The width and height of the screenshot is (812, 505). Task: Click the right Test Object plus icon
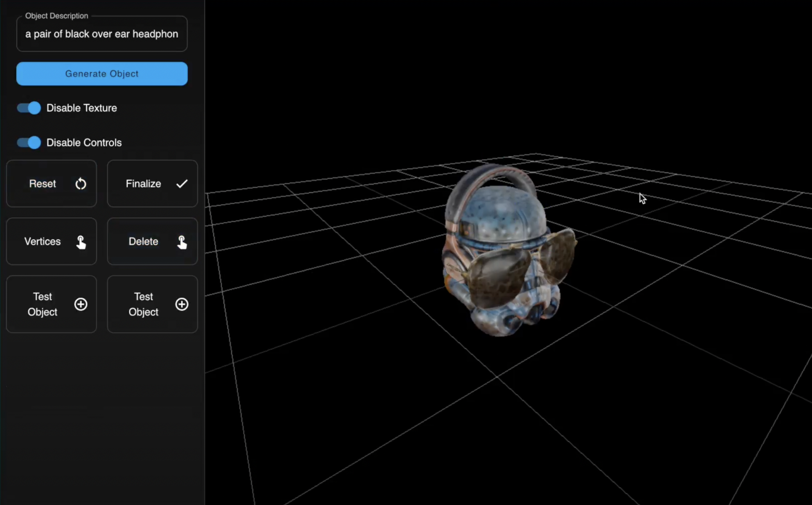point(182,304)
